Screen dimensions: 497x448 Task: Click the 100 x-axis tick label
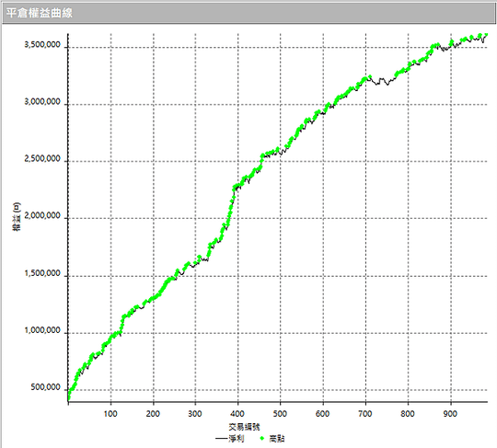click(110, 413)
